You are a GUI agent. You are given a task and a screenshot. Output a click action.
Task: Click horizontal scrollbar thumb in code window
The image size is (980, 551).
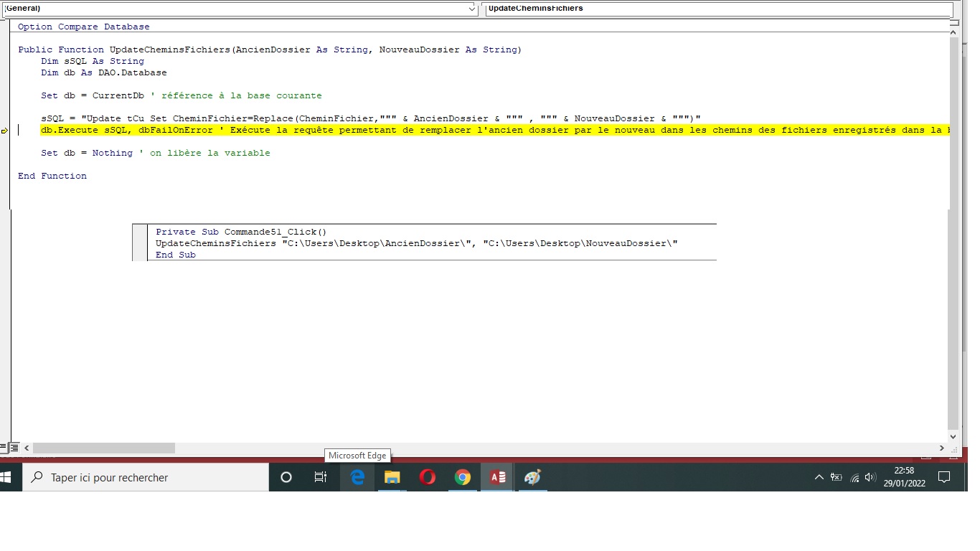coord(103,448)
